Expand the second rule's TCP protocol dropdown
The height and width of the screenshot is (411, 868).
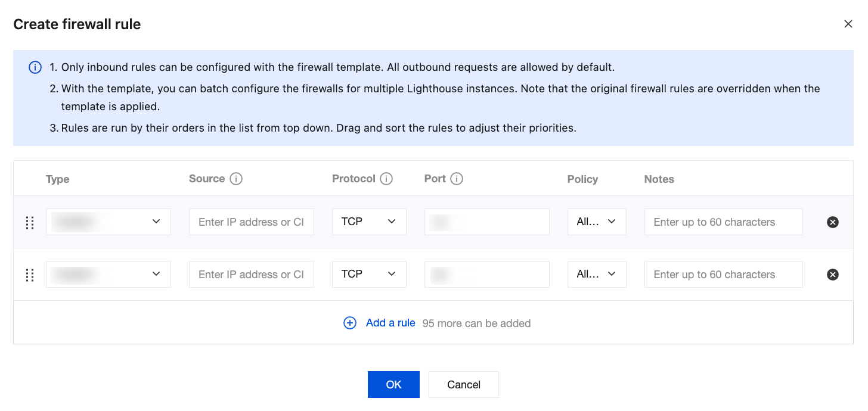pos(369,274)
